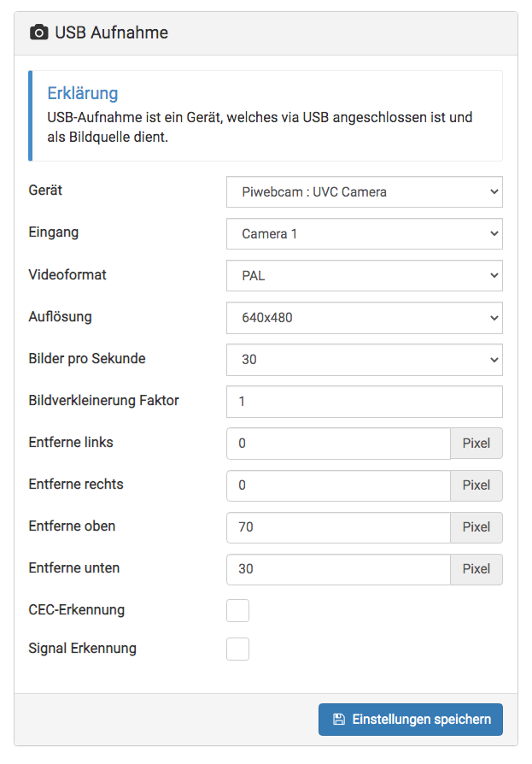Click the Erklärung heading
Viewport: 532px width, 764px height.
(x=83, y=93)
